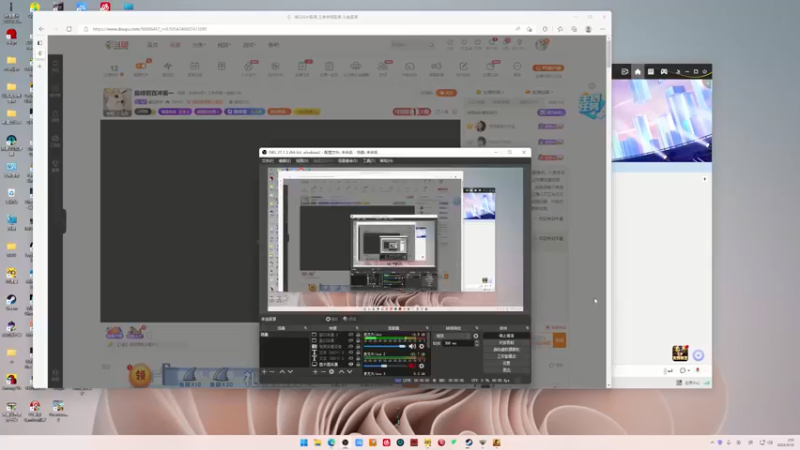The width and height of the screenshot is (800, 450).
Task: Click the Filters button above the OBS docks
Action: [x=350, y=319]
